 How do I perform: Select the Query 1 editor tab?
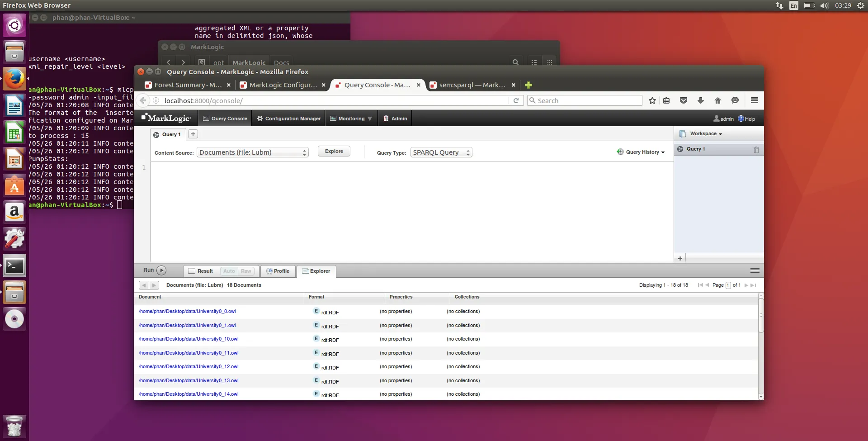coord(167,134)
